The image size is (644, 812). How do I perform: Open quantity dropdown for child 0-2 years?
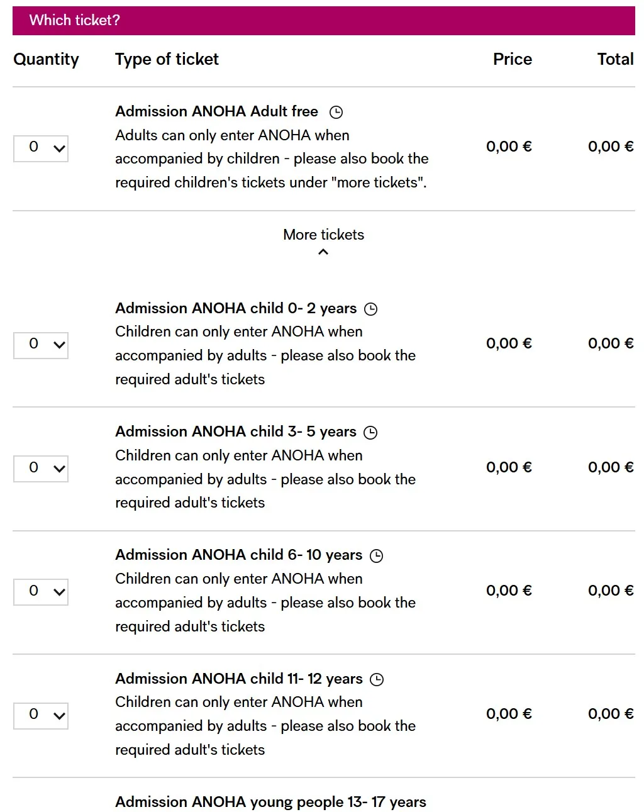coord(41,345)
